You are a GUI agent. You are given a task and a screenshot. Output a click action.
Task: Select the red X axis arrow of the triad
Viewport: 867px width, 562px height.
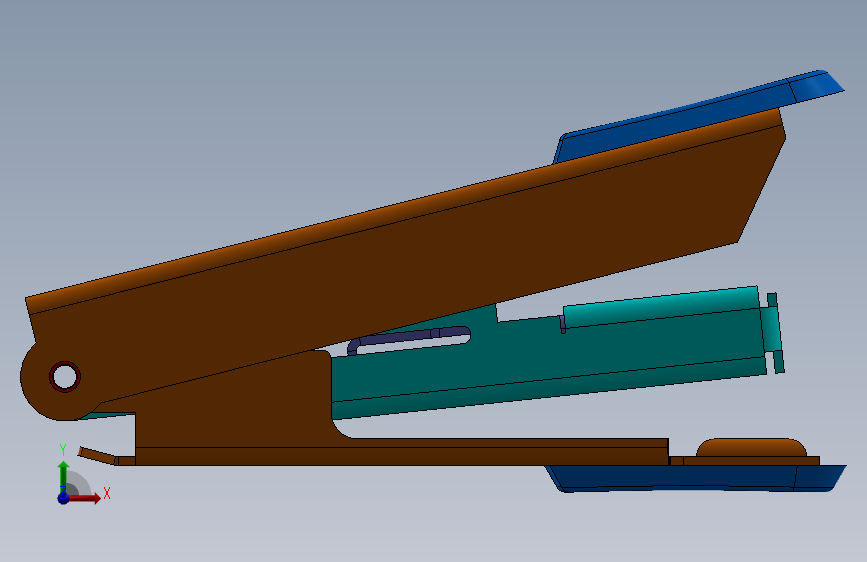tap(84, 498)
